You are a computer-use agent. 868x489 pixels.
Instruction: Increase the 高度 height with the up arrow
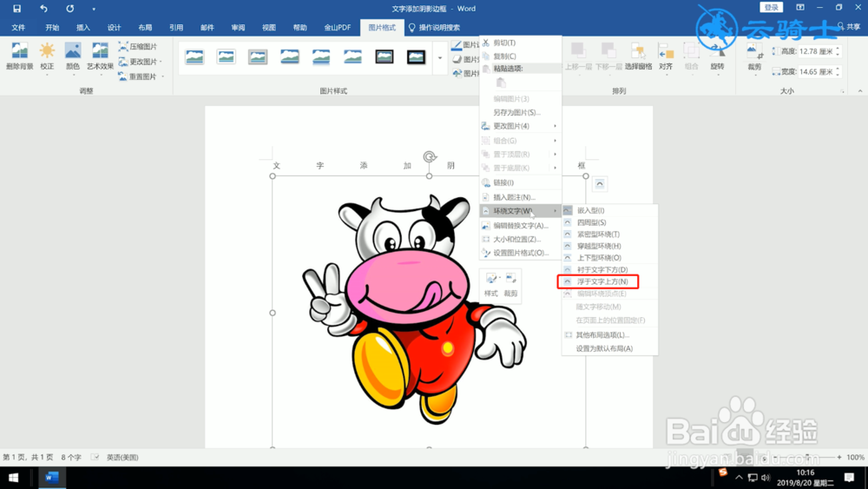pos(838,48)
